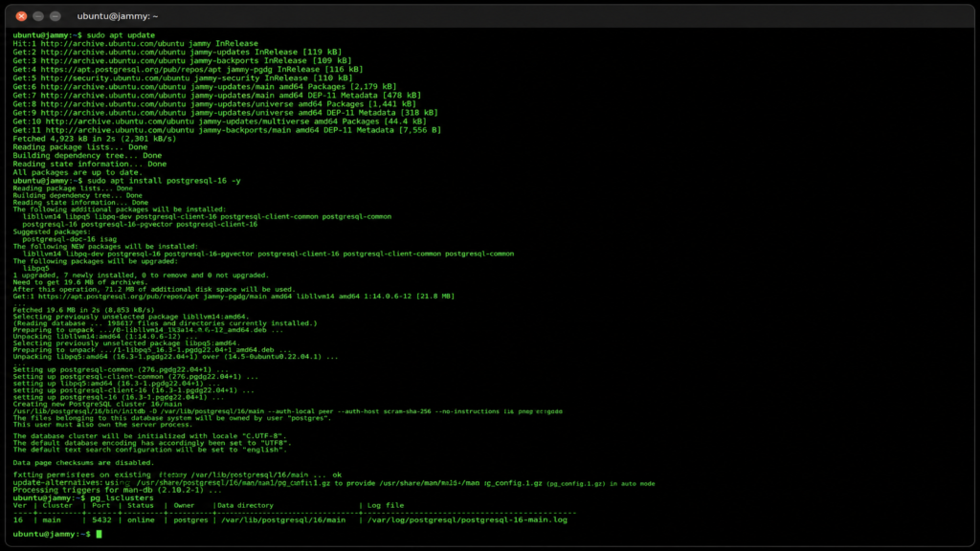Image resolution: width=980 pixels, height=551 pixels.
Task: Click the 'Ver' column header
Action: (20, 505)
